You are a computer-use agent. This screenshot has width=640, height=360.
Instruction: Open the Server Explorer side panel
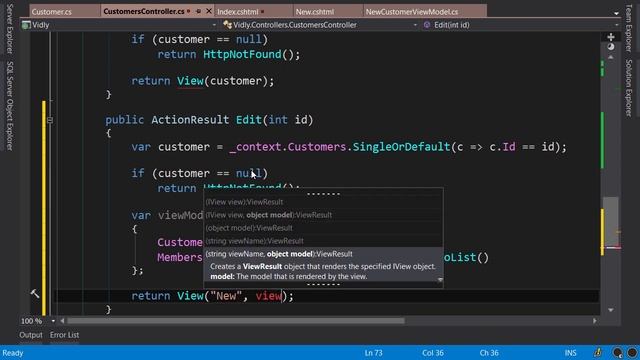(9, 29)
